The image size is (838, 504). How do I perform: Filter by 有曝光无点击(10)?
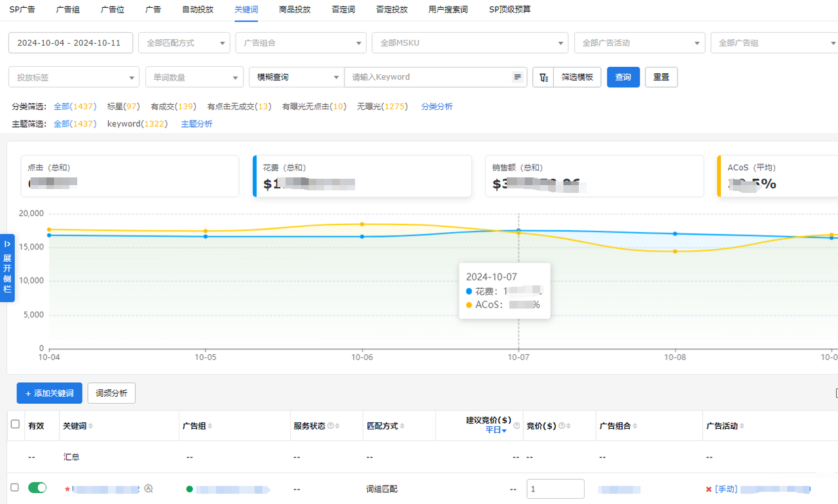[x=314, y=106]
